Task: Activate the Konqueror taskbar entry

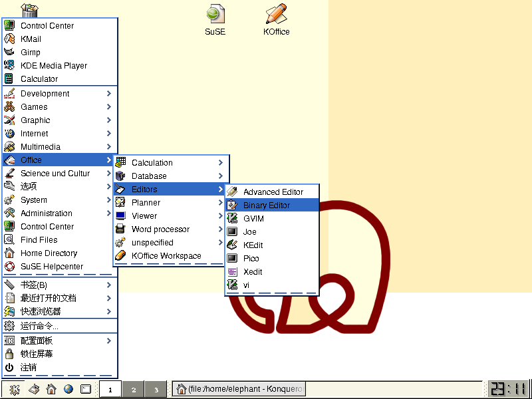Action: click(239, 389)
